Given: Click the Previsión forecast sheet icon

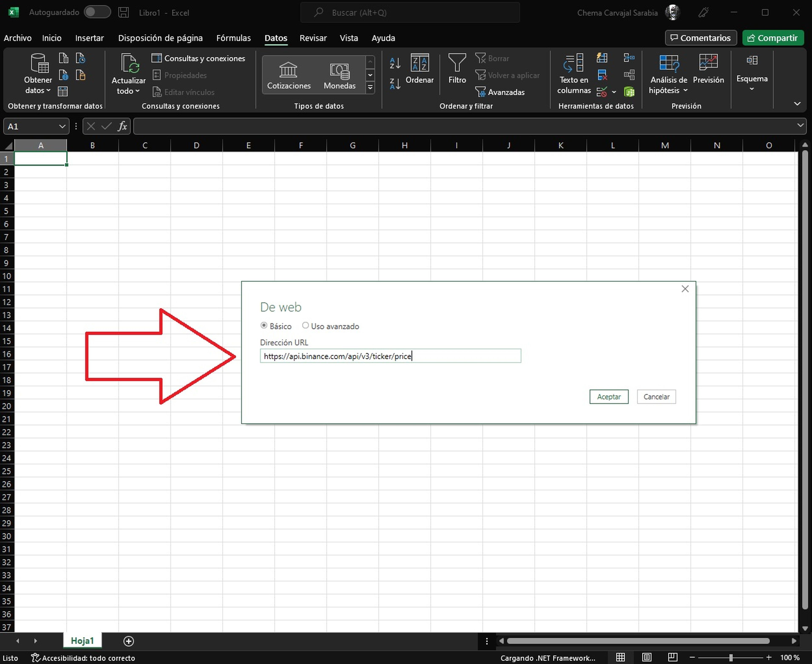Looking at the screenshot, I should tap(708, 69).
